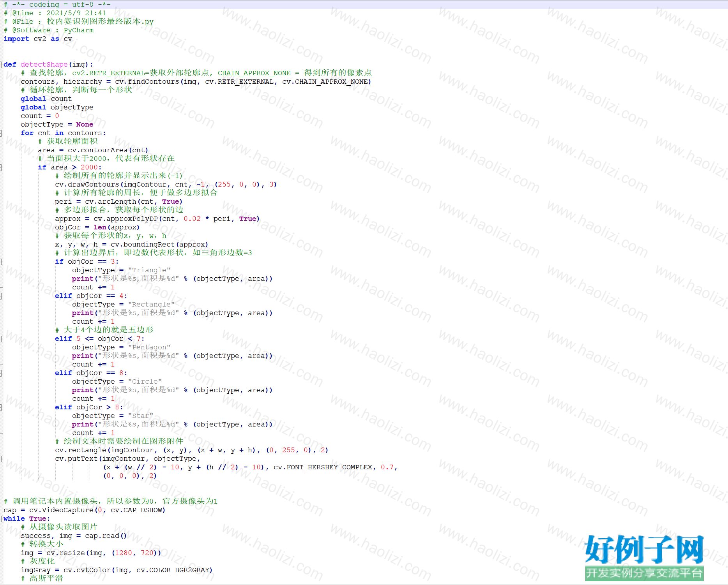Viewport: 728px width, 585px height.
Task: Click the comment '# 获取轮廓面积'
Action: pyautogui.click(x=68, y=142)
